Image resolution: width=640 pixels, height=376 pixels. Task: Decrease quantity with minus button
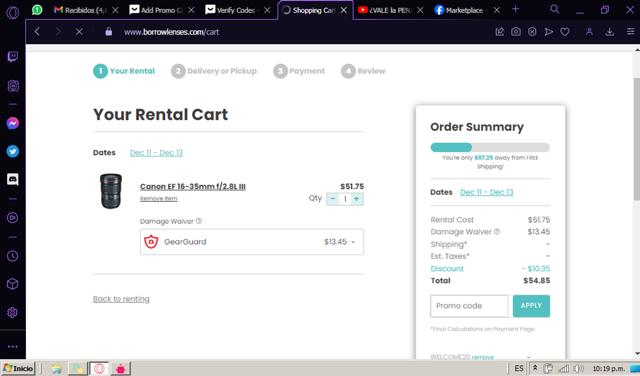[333, 199]
